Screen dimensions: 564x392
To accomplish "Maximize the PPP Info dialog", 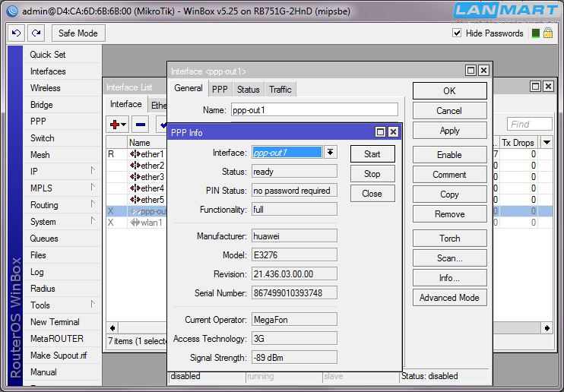I will coord(380,132).
